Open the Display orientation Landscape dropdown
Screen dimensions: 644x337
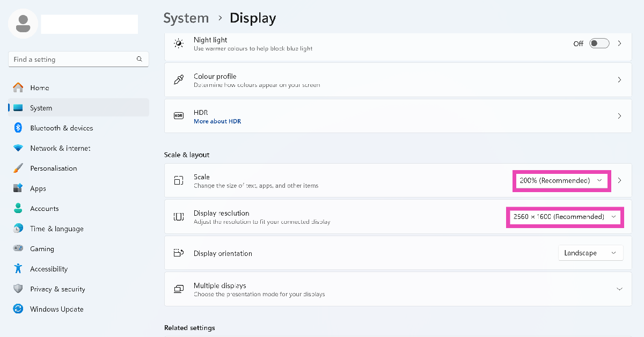(590, 253)
